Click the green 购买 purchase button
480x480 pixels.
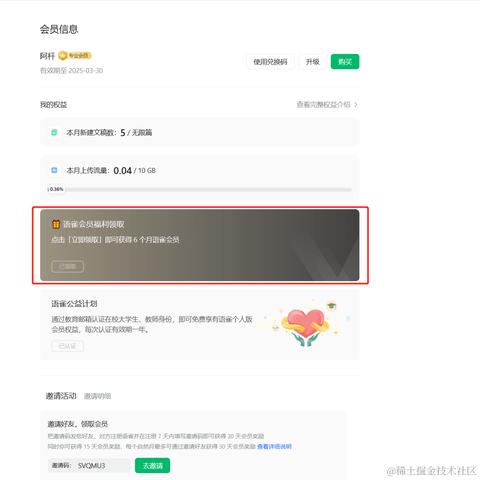click(345, 62)
